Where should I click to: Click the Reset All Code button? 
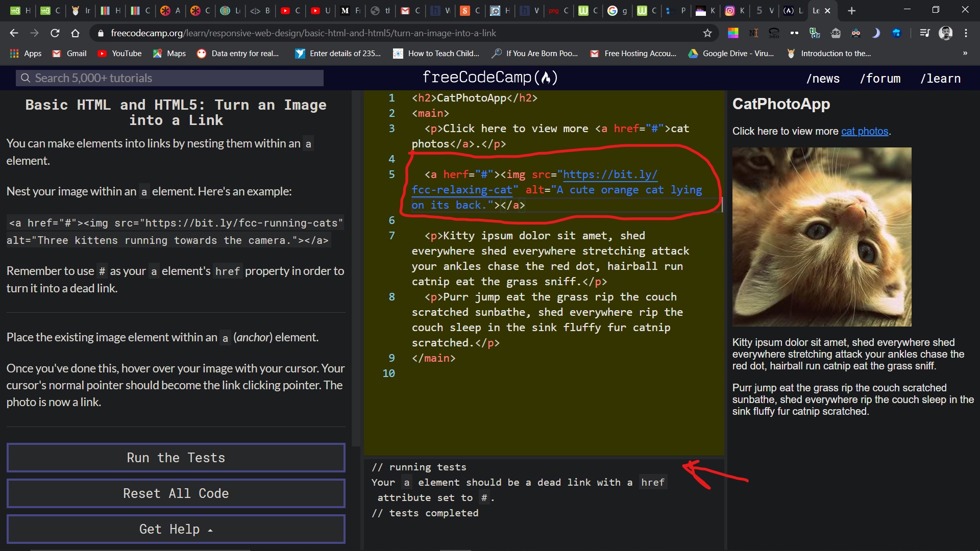176,493
